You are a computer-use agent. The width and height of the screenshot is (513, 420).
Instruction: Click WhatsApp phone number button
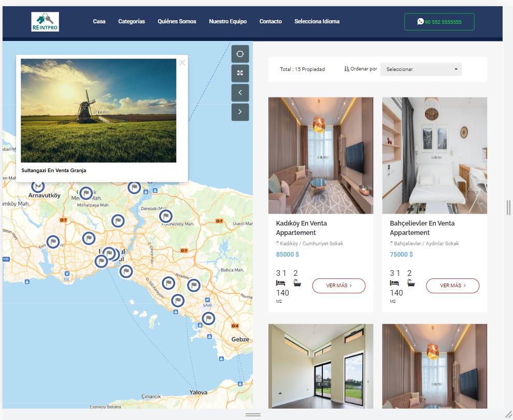click(439, 22)
